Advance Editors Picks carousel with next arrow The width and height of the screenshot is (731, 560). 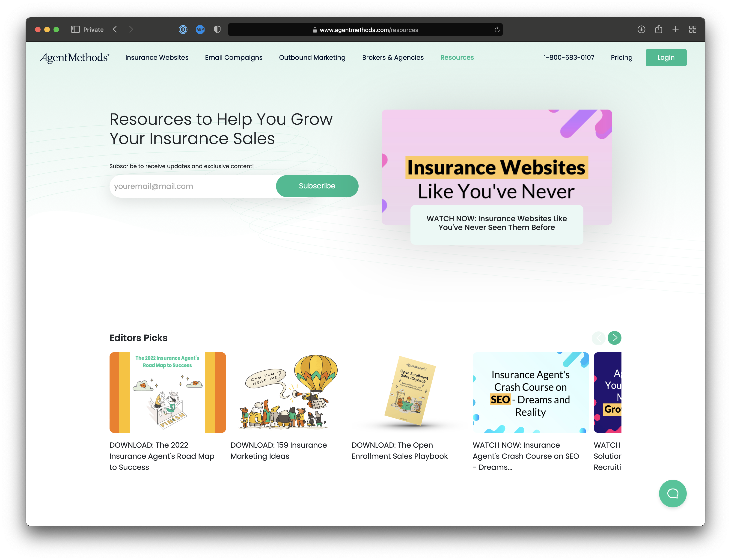(x=614, y=338)
